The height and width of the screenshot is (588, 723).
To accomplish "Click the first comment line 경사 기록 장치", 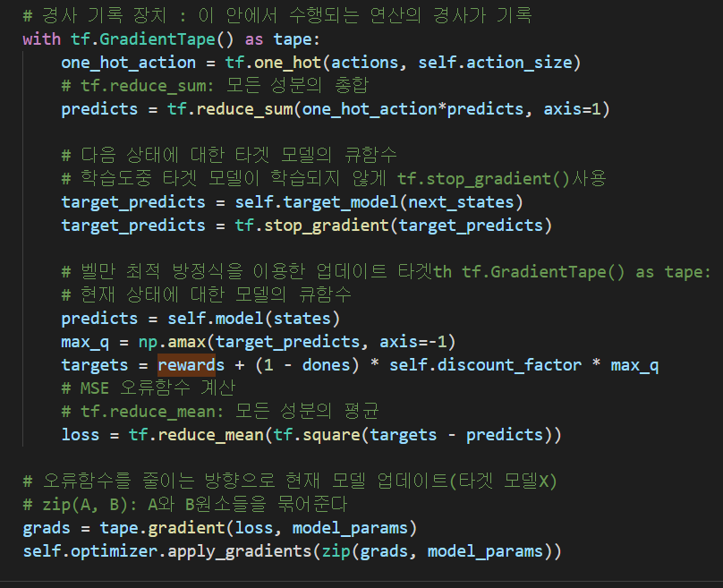I will [277, 16].
